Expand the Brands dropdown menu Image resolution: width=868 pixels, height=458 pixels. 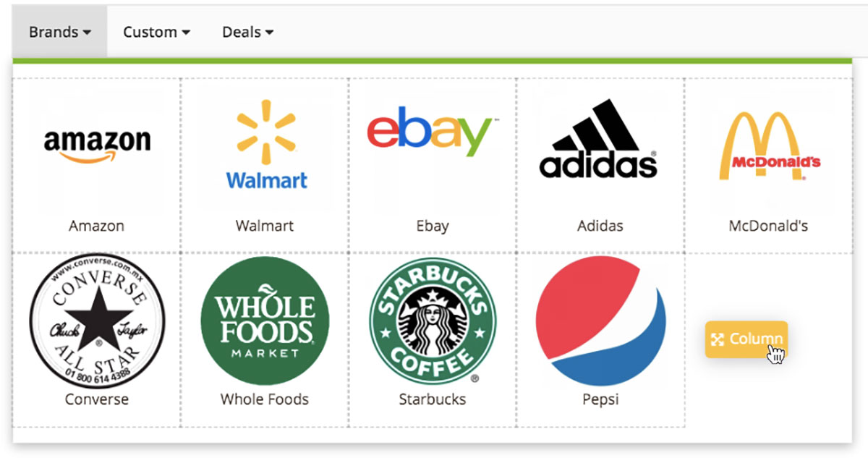60,32
